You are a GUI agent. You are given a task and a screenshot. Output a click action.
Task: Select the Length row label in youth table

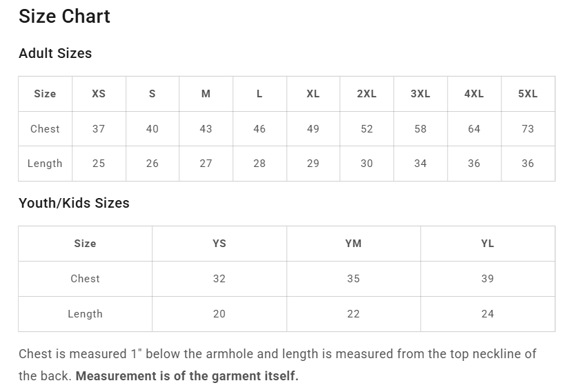tap(85, 314)
